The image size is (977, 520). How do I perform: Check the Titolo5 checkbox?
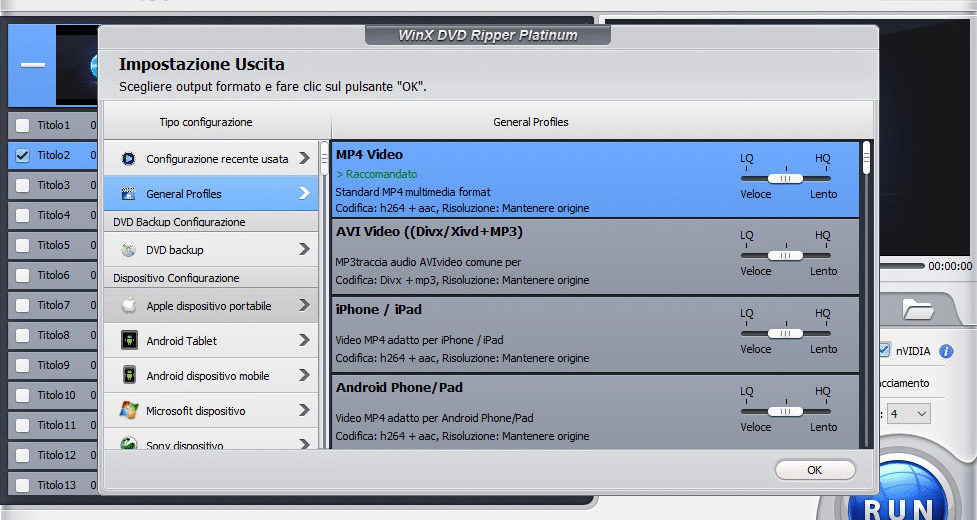click(22, 245)
